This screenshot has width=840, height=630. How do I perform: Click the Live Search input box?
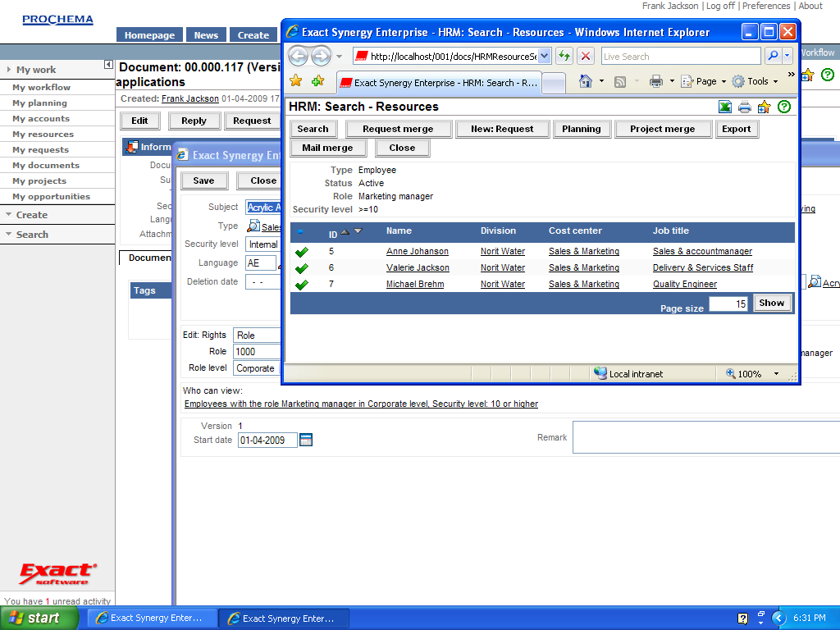tap(681, 57)
